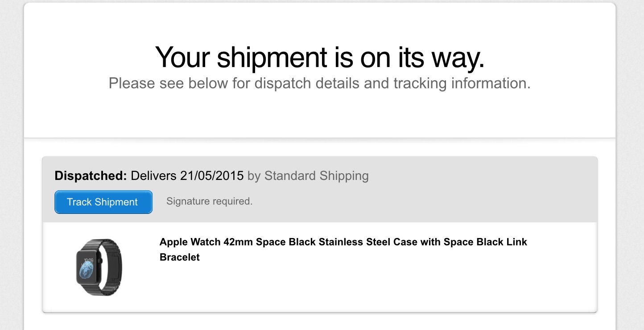Screen dimensions: 644x330
Task: Click the word 'Delivers' in dispatch header
Action: click(x=153, y=176)
